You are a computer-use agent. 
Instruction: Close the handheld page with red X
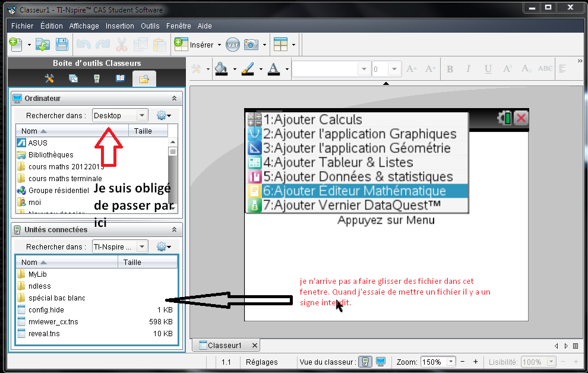tap(521, 118)
